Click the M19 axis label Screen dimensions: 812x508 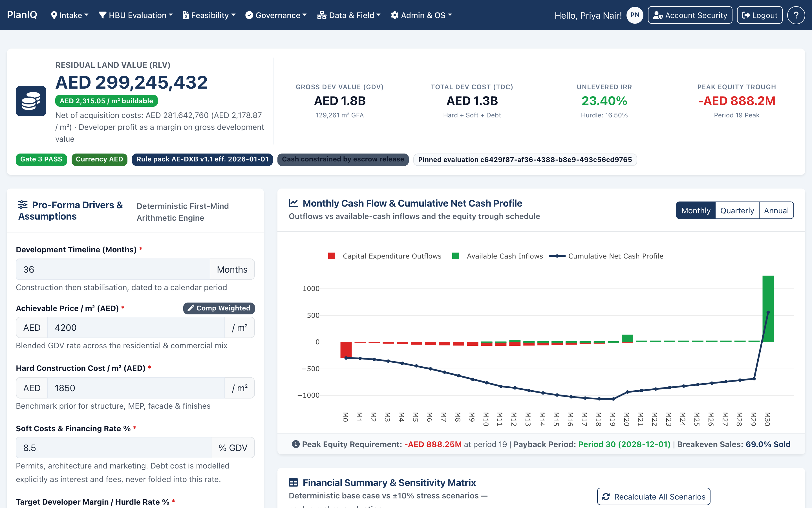(x=613, y=419)
